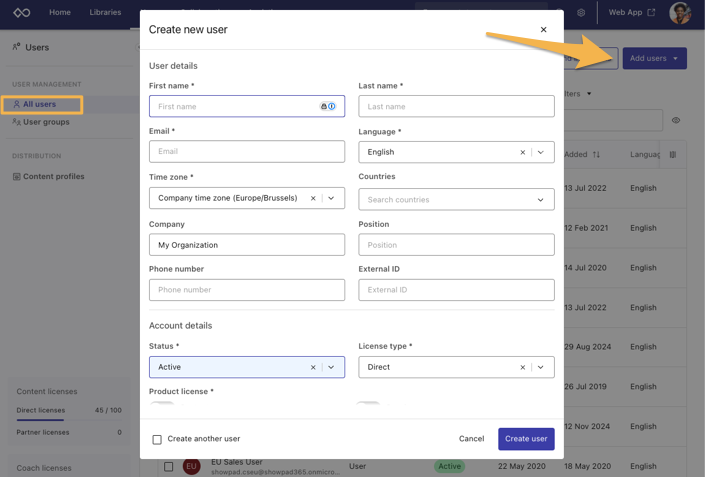Click the Users heading icon in sidebar
Viewport: 705px width, 477px height.
click(17, 47)
